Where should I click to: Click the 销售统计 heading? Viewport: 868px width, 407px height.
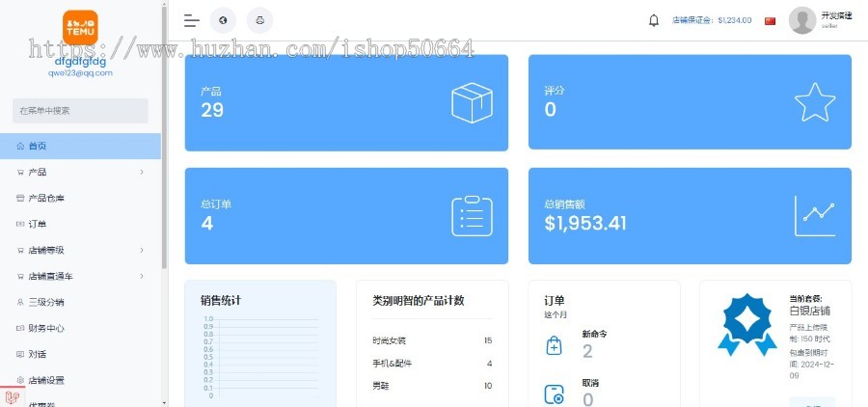click(x=221, y=301)
